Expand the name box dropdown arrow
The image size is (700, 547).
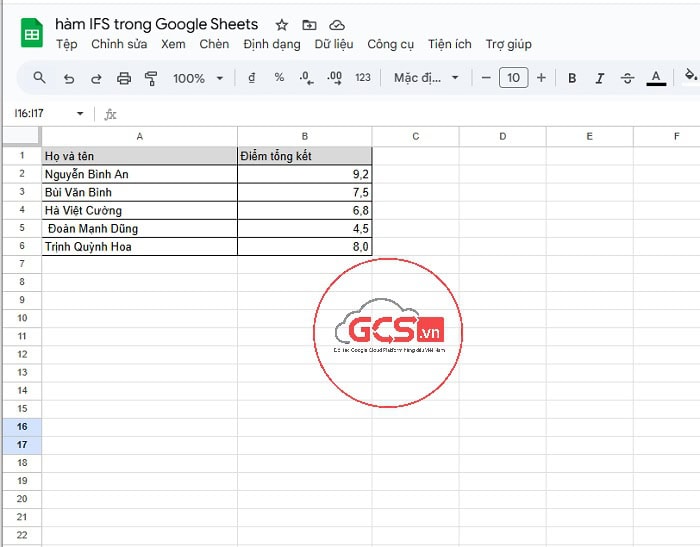click(x=80, y=114)
